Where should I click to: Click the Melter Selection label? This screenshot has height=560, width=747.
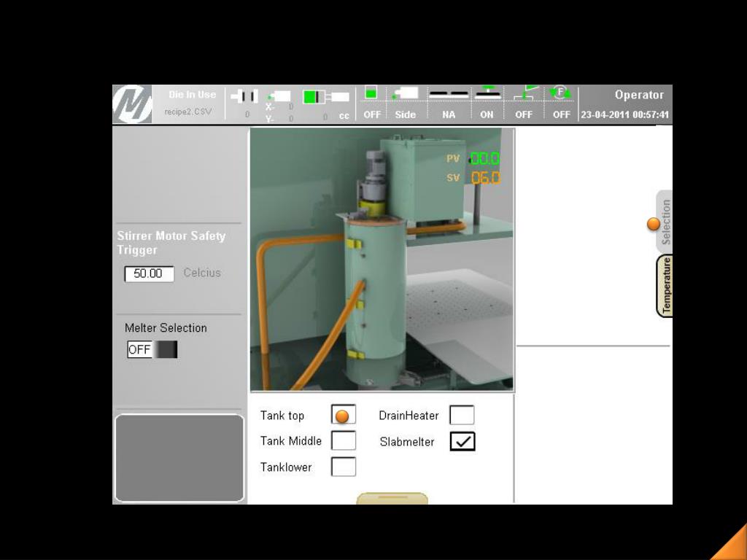[x=166, y=328]
